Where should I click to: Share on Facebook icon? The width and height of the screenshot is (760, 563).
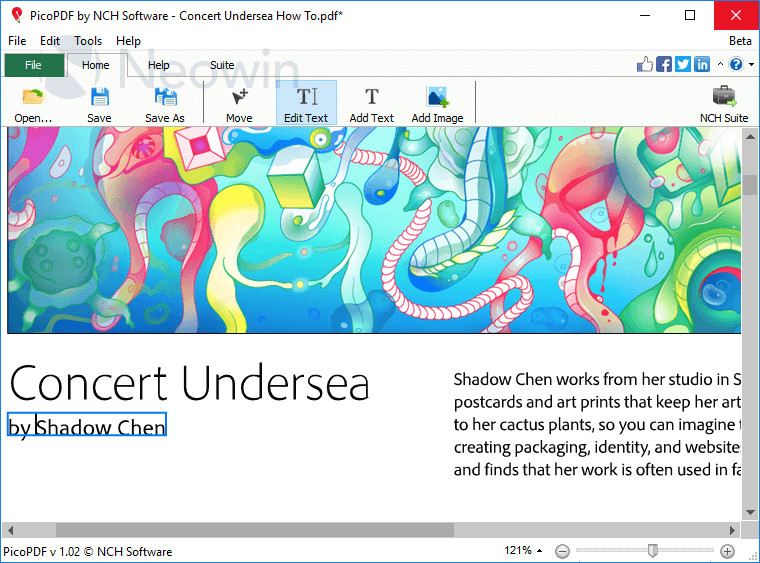664,65
